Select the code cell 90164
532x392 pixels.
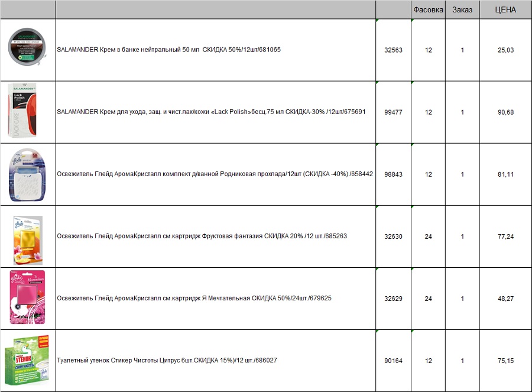coord(393,361)
